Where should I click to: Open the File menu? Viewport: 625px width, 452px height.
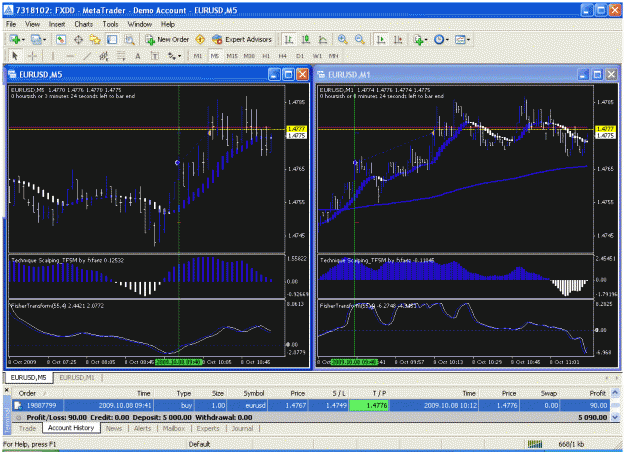tap(11, 24)
